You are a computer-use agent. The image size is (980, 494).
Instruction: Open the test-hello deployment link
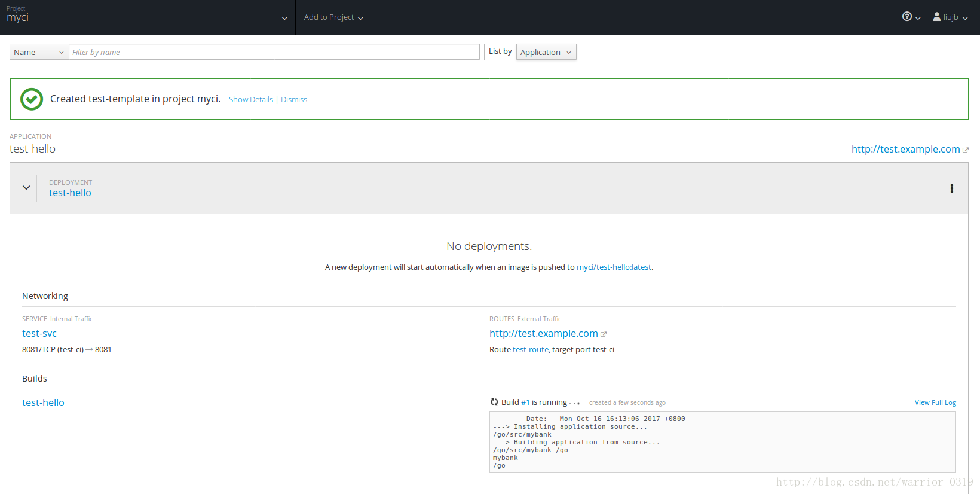coord(70,193)
